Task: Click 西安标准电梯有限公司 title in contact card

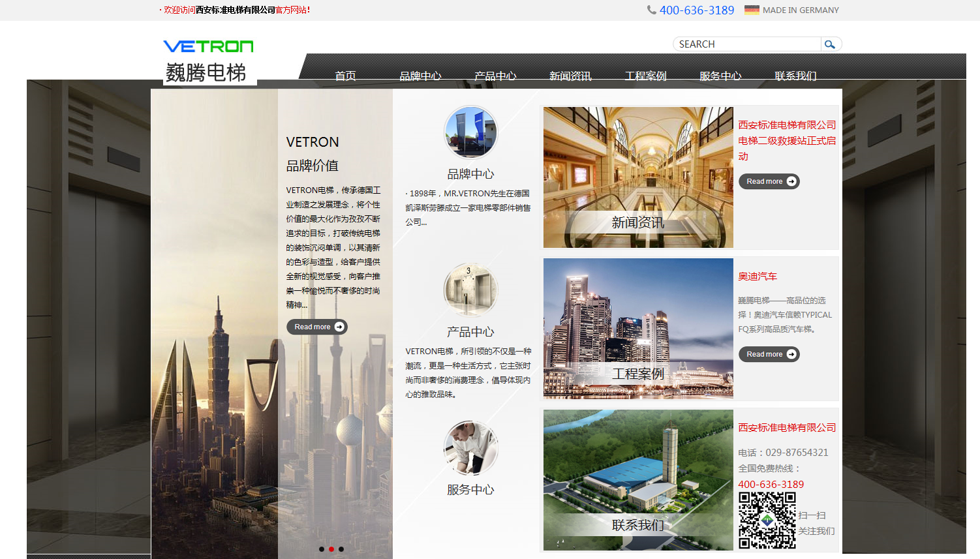Action: tap(787, 428)
